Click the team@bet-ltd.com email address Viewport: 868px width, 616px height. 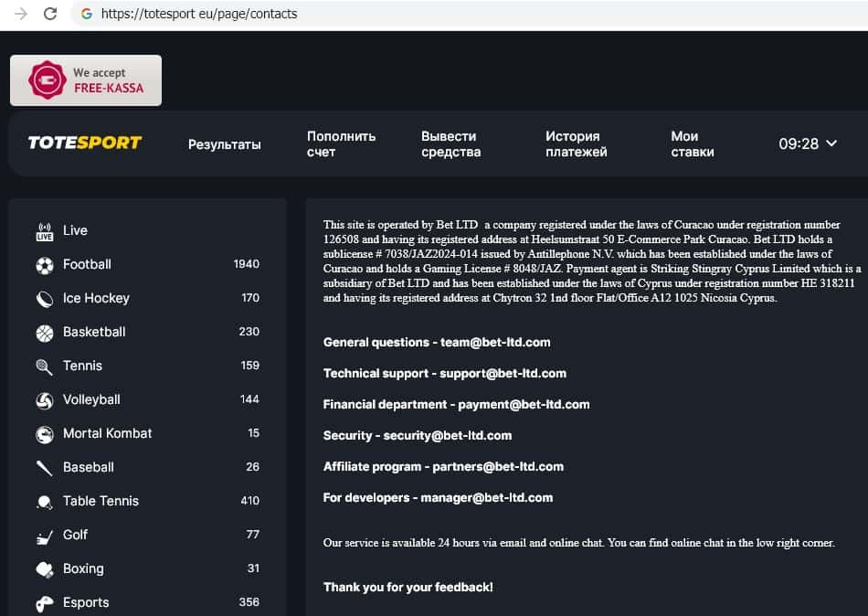(495, 343)
